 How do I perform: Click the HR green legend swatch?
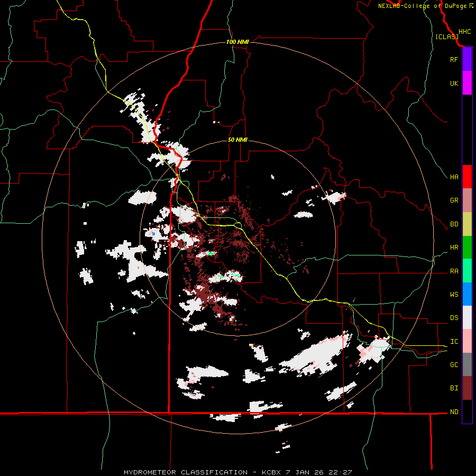click(x=467, y=247)
